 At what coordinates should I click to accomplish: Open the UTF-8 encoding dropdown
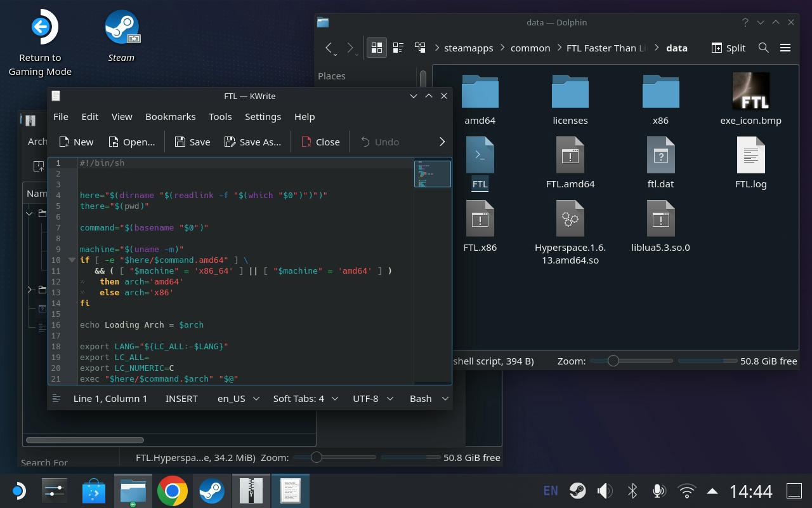coord(373,398)
